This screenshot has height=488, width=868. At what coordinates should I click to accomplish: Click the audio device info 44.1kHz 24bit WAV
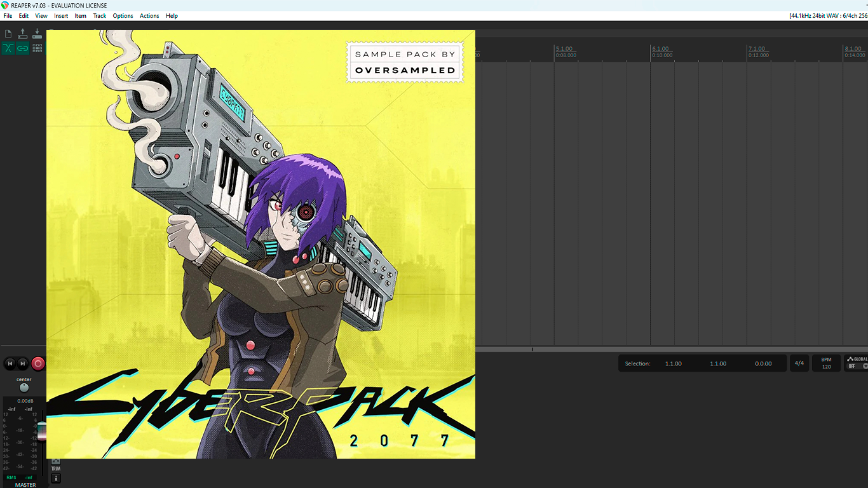tap(828, 16)
